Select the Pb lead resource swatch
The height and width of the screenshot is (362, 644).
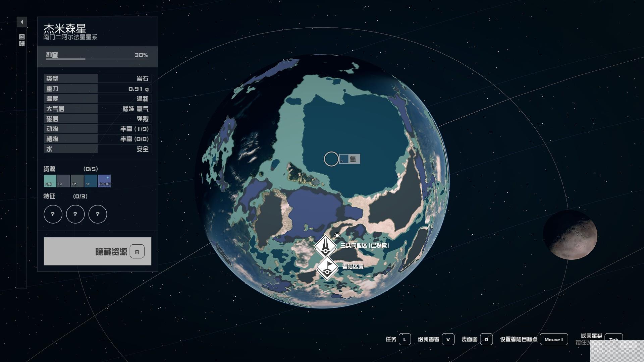[x=77, y=181]
